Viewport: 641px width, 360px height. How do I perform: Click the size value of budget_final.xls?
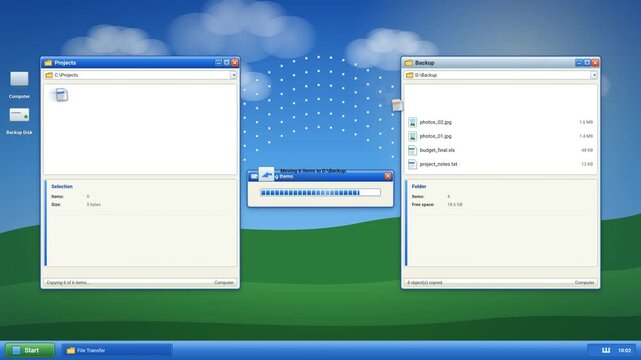coord(587,150)
